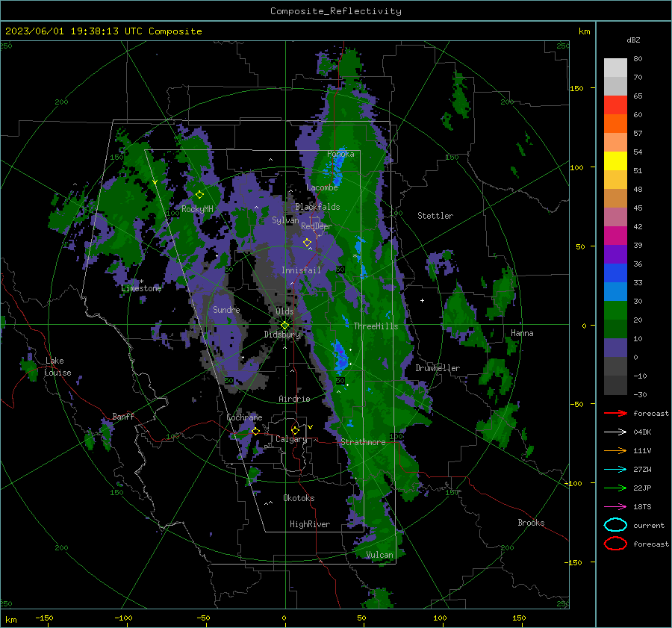Click the blue 33 dBZ color swatch
Viewport: 672px width, 628px height.
tap(615, 273)
